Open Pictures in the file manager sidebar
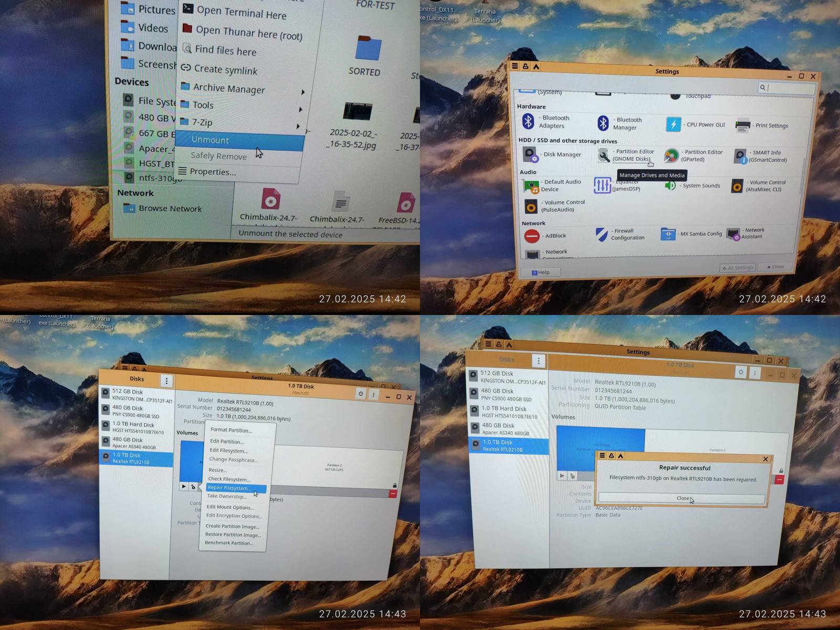 pyautogui.click(x=149, y=9)
